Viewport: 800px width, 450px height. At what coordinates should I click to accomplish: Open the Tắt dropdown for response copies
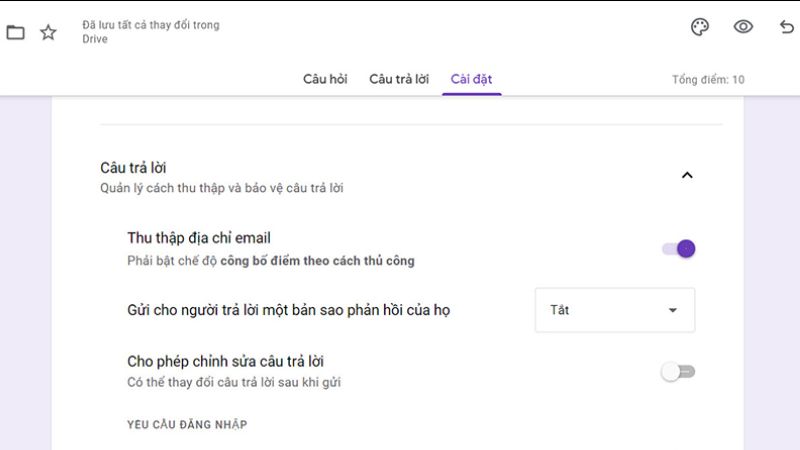click(614, 310)
